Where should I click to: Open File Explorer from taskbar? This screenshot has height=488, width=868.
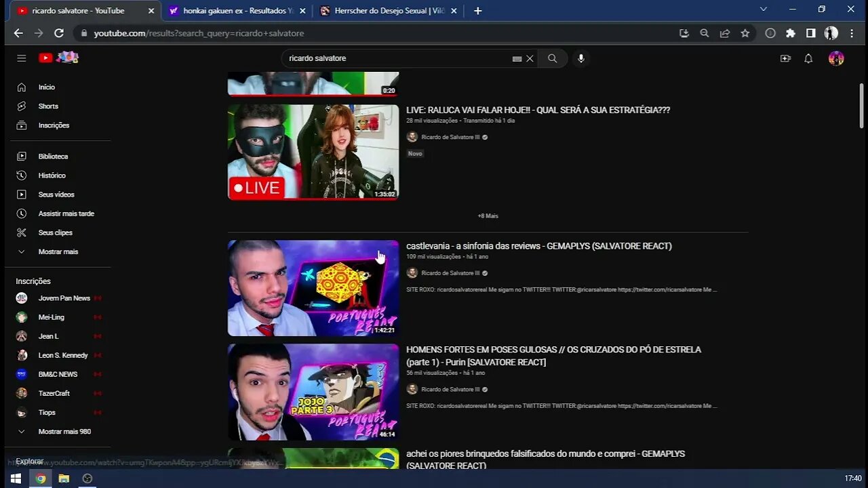click(64, 479)
